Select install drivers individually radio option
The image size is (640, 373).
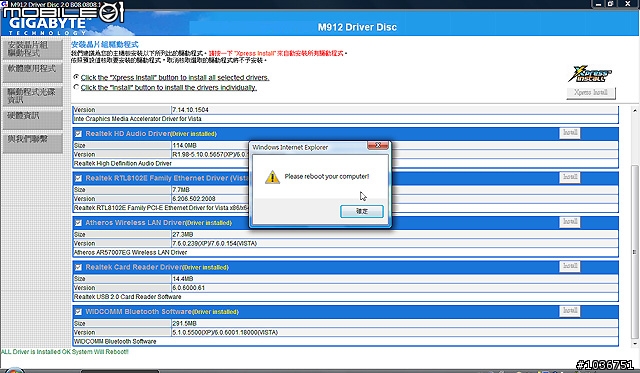tap(76, 87)
